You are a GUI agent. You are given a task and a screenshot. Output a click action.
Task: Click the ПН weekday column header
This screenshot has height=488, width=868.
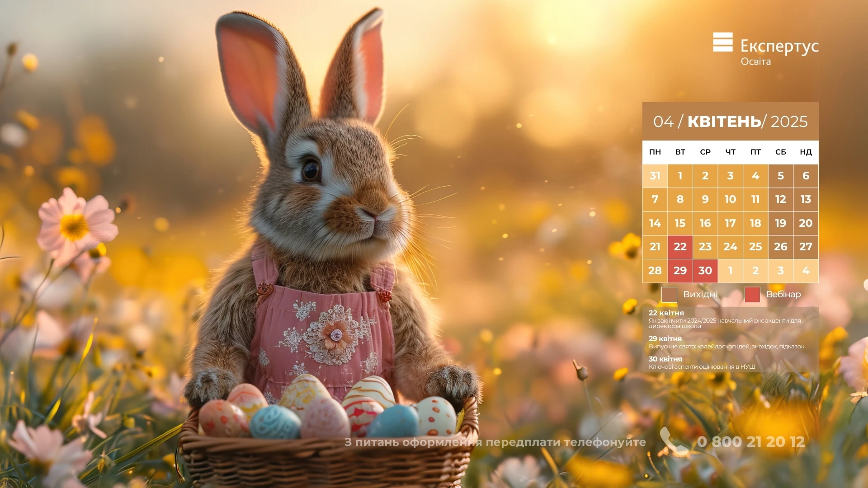coord(655,152)
